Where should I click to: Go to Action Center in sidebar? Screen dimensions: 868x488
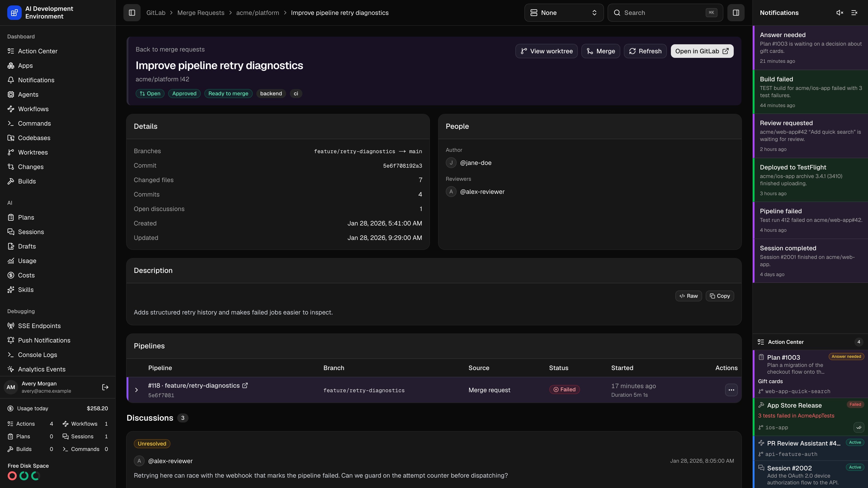point(58,51)
